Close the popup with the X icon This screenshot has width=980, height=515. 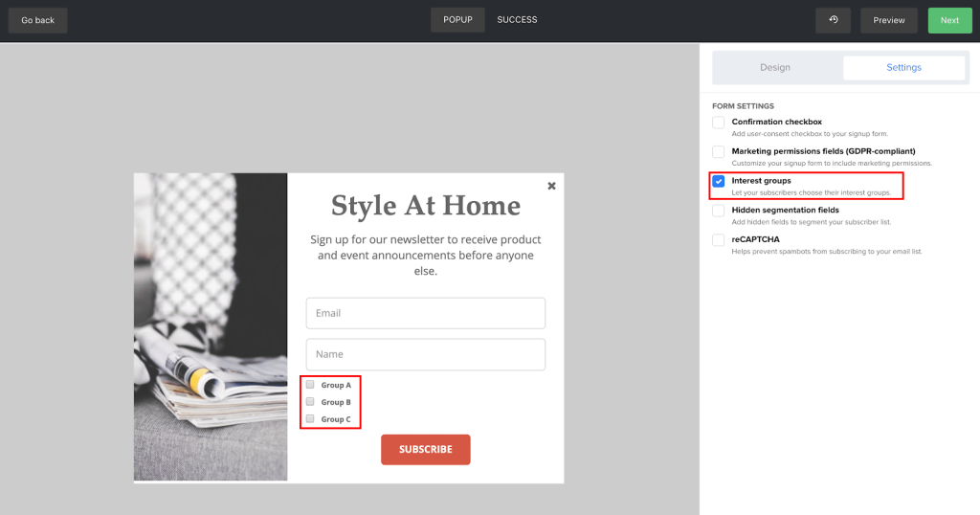point(551,186)
